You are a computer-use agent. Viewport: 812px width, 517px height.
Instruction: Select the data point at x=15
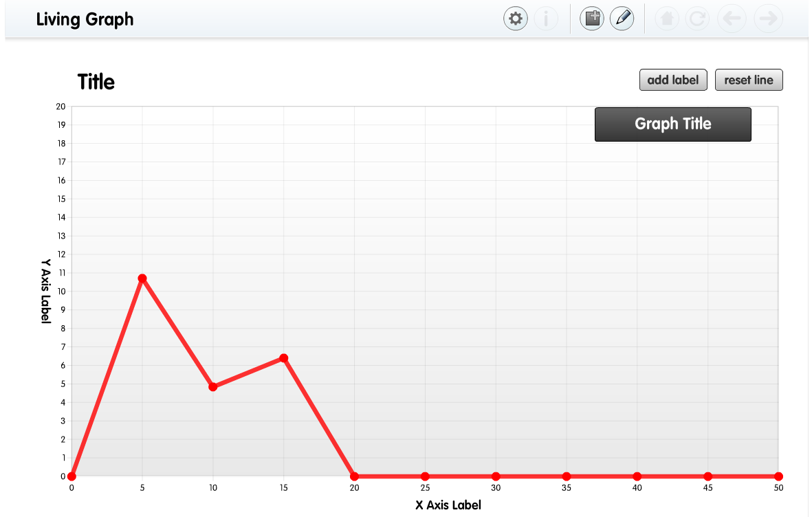point(283,358)
